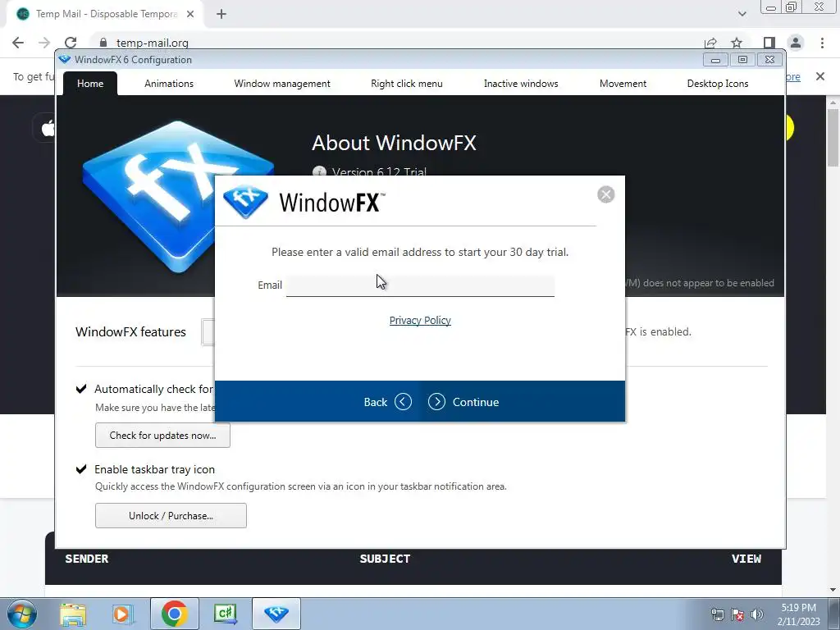Image resolution: width=840 pixels, height=630 pixels.
Task: Open Chrome side panel icon
Action: [769, 43]
